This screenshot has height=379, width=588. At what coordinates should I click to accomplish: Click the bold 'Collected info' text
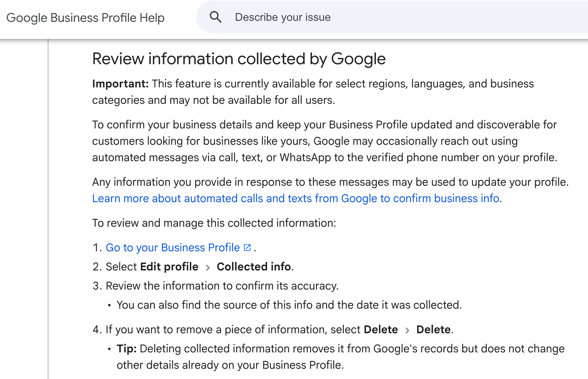pyautogui.click(x=254, y=267)
